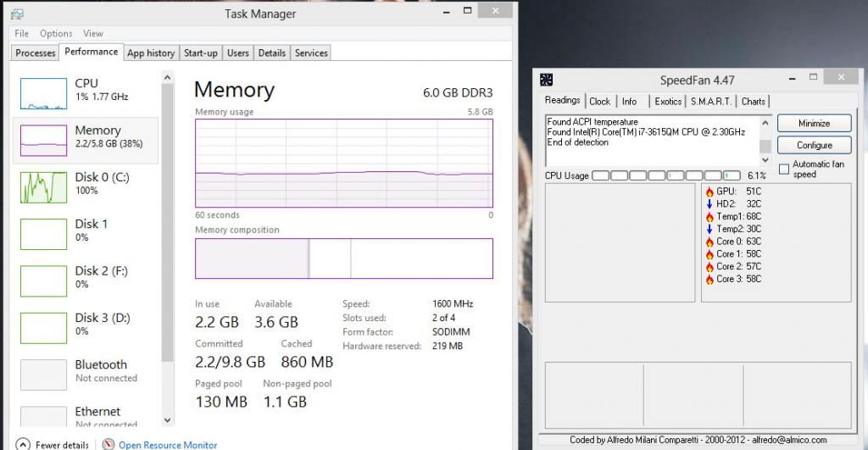Click the Fewer details label
Screen dimensions: 868x450
pyautogui.click(x=62, y=445)
